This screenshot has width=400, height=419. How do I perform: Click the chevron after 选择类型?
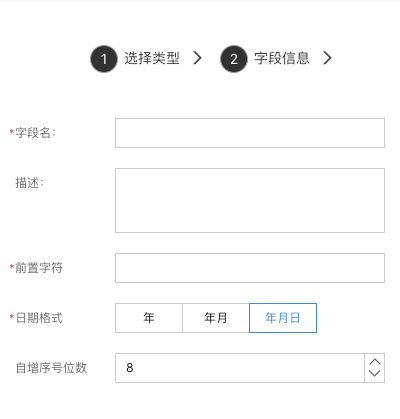tap(198, 58)
